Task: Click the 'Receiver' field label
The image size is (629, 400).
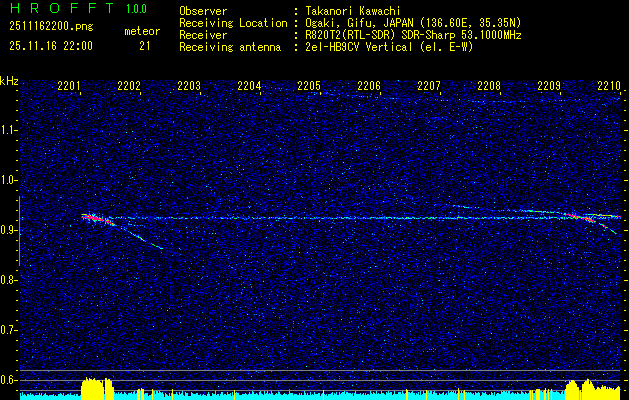Action: (203, 35)
